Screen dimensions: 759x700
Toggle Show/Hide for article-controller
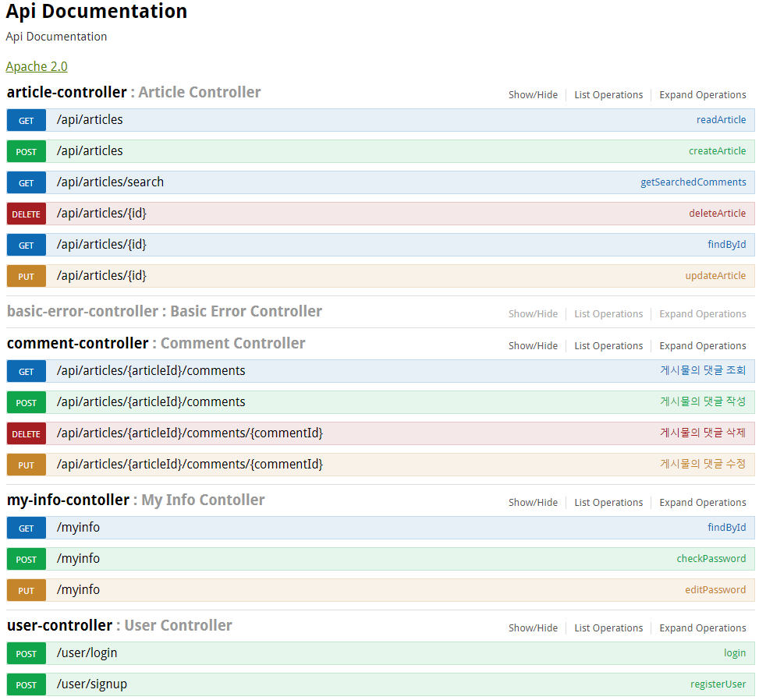tap(533, 94)
